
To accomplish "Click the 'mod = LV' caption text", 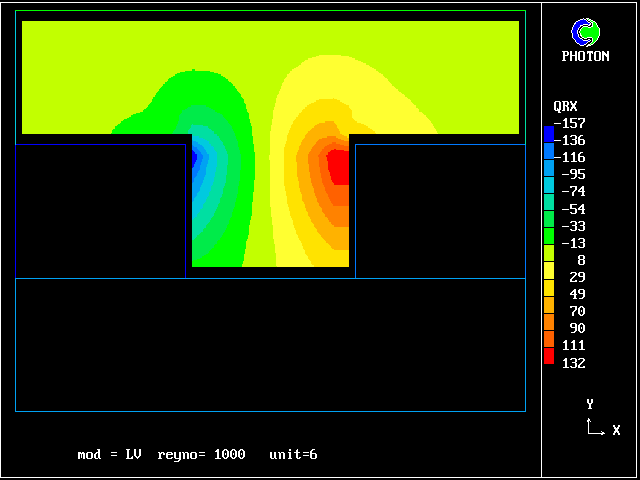I will pyautogui.click(x=109, y=455).
